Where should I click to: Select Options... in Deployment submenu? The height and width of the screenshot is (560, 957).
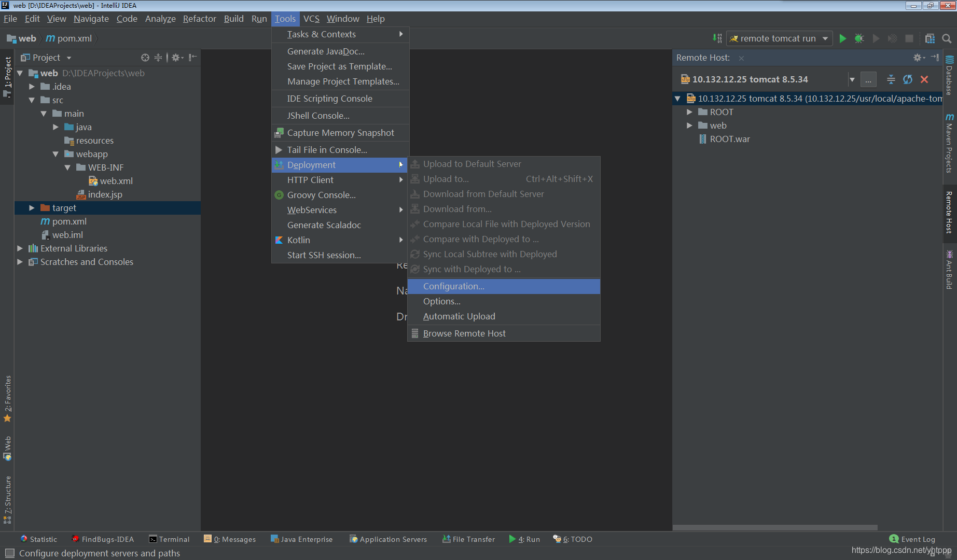[x=504, y=301]
